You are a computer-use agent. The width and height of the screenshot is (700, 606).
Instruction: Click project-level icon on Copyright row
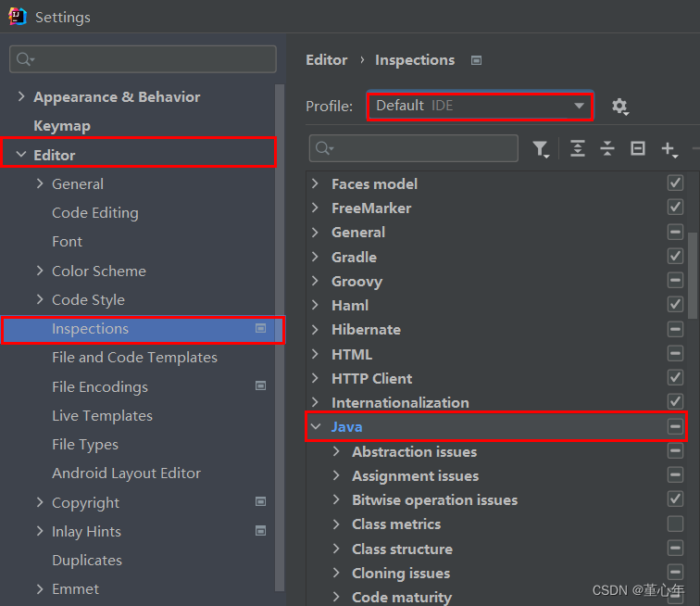pos(261,501)
